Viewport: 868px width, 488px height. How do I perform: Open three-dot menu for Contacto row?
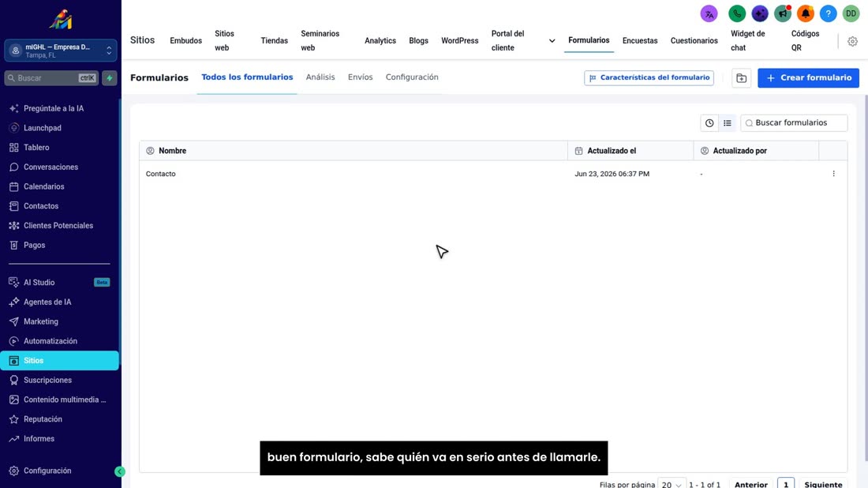834,174
